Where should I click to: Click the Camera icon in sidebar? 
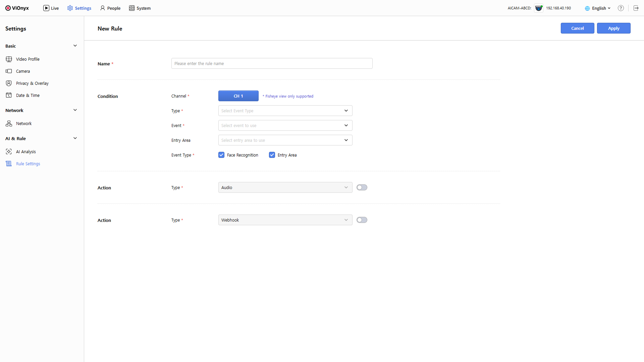click(x=9, y=71)
